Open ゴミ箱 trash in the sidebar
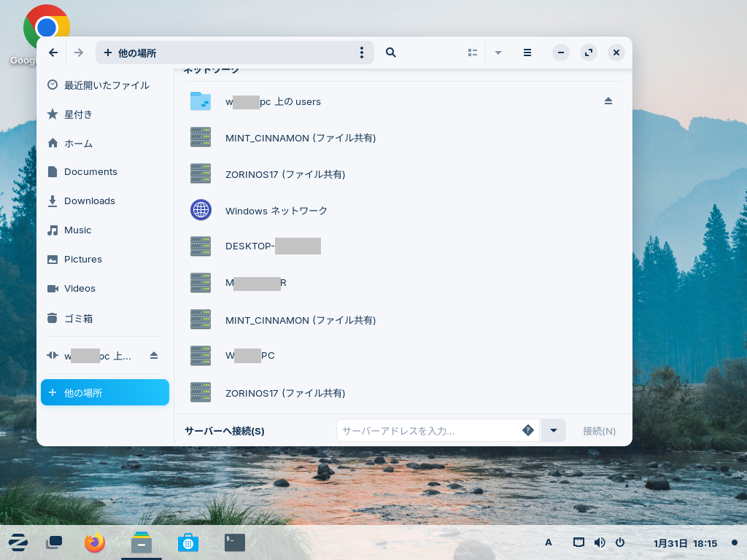Image resolution: width=747 pixels, height=560 pixels. [78, 319]
